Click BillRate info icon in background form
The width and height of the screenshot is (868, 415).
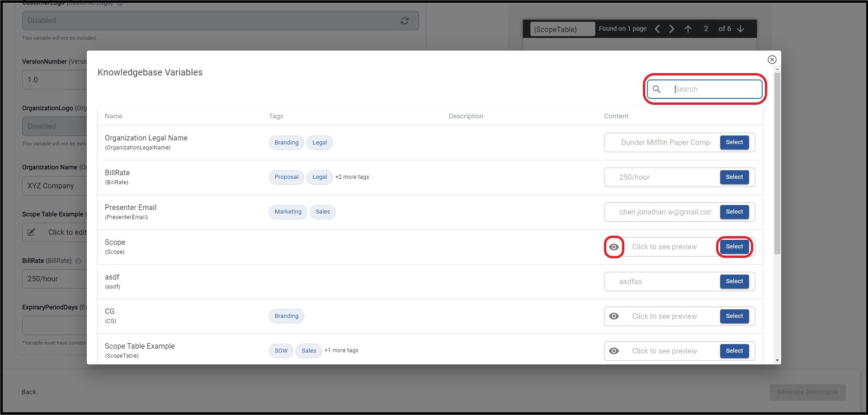click(78, 261)
